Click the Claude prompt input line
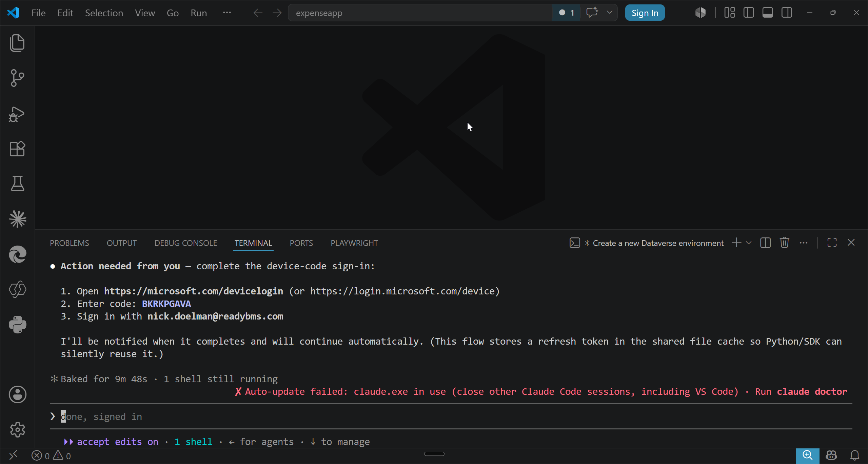 451,417
